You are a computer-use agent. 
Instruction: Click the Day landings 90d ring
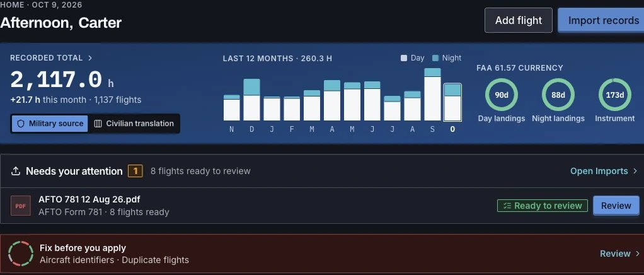pyautogui.click(x=502, y=95)
